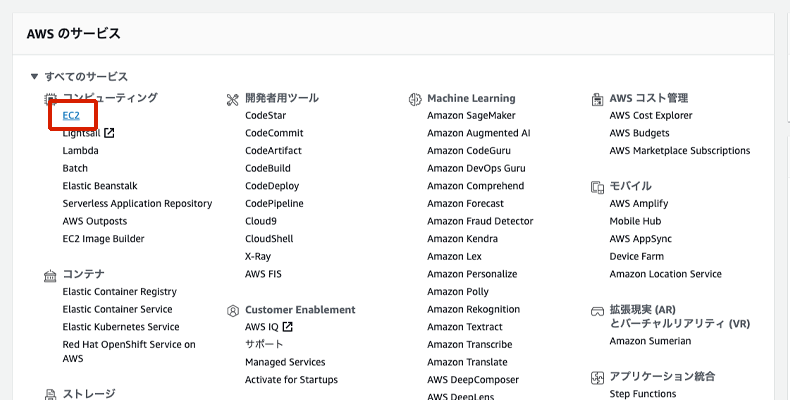The width and height of the screenshot is (790, 400).
Task: Open CodeStar
Action: (x=266, y=115)
